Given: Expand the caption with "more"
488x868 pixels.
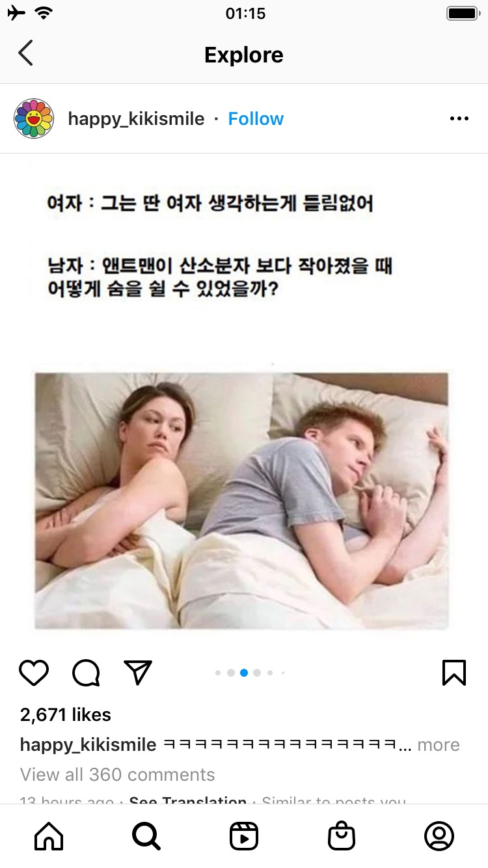Looking at the screenshot, I should [439, 745].
